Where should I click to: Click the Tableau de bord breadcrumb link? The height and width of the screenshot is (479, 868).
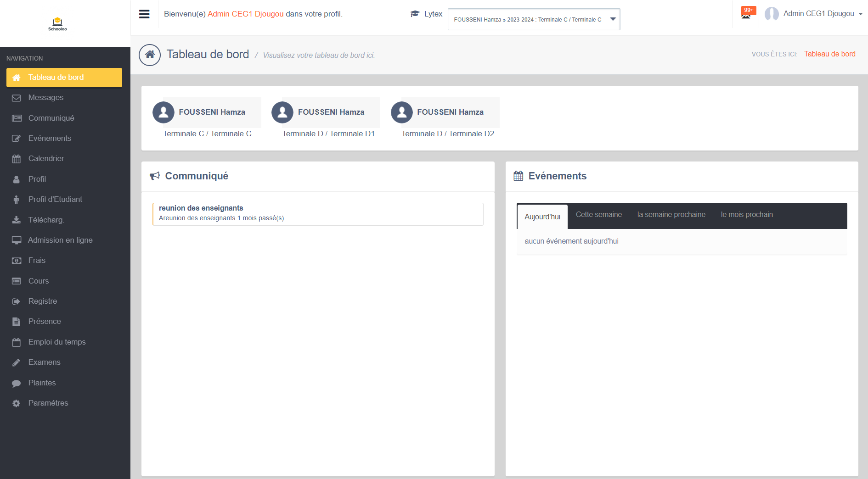coord(829,54)
